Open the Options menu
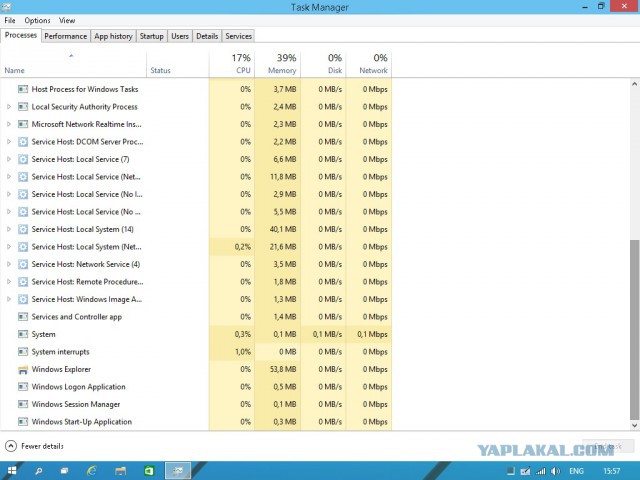Image resolution: width=640 pixels, height=480 pixels. (x=37, y=20)
